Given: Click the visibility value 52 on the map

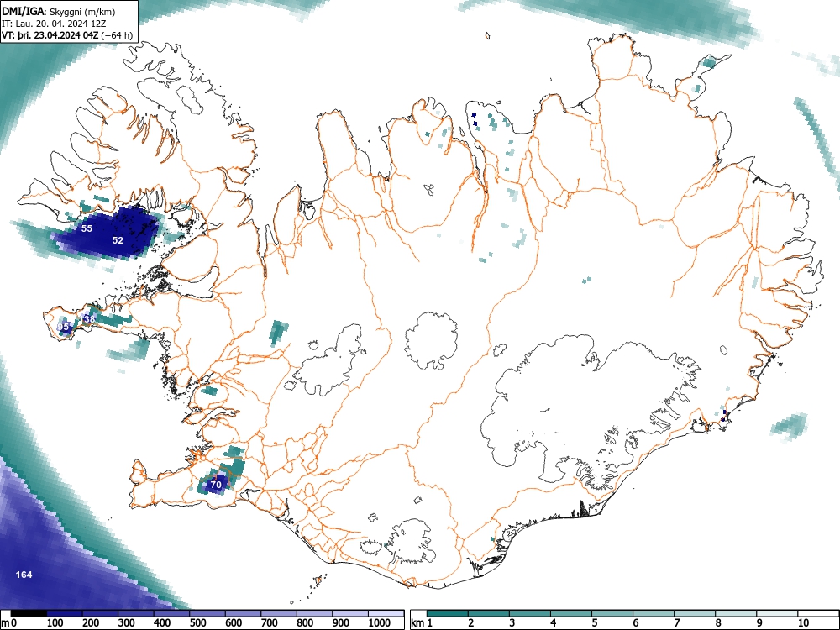Looking at the screenshot, I should click(118, 240).
